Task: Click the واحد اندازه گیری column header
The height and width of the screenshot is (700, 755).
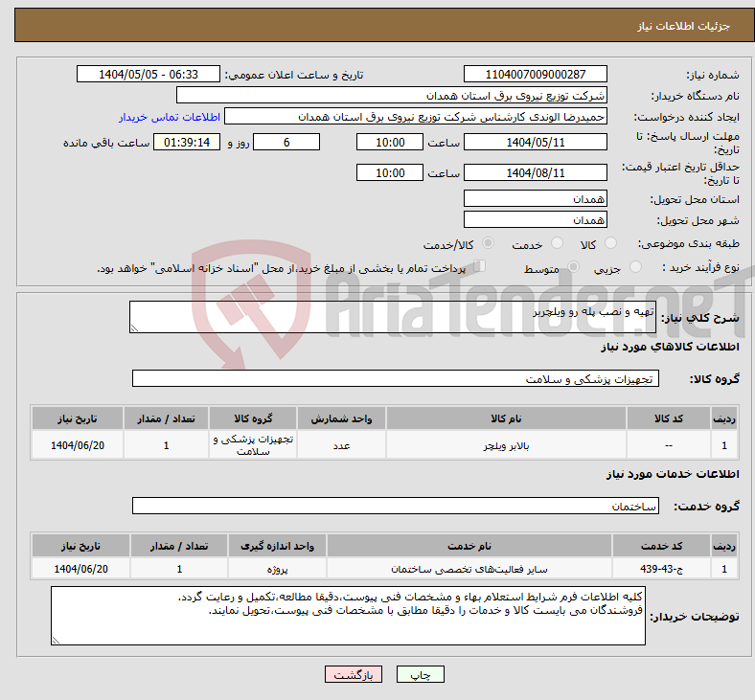Action: (x=277, y=546)
